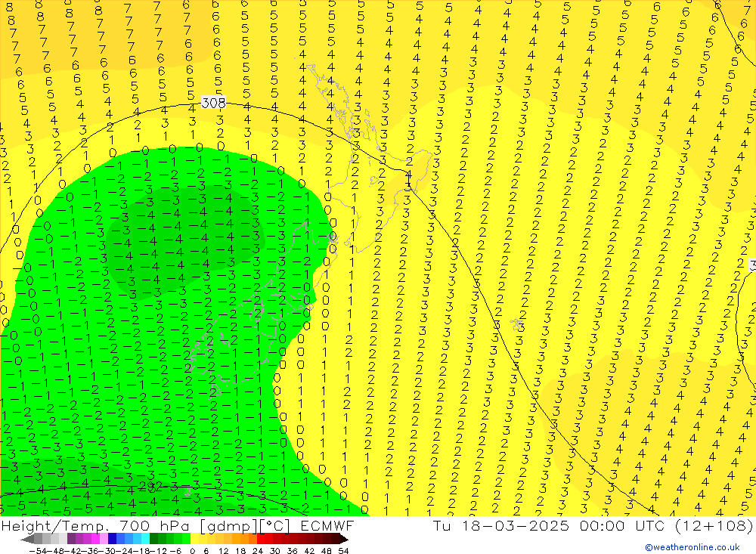Select the dark purple legend swatch above -42
Screen dimensions: 756x554
coord(71,539)
